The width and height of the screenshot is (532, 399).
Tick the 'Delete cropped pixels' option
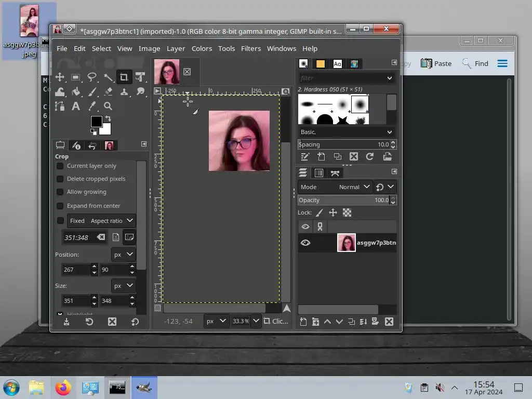60,179
